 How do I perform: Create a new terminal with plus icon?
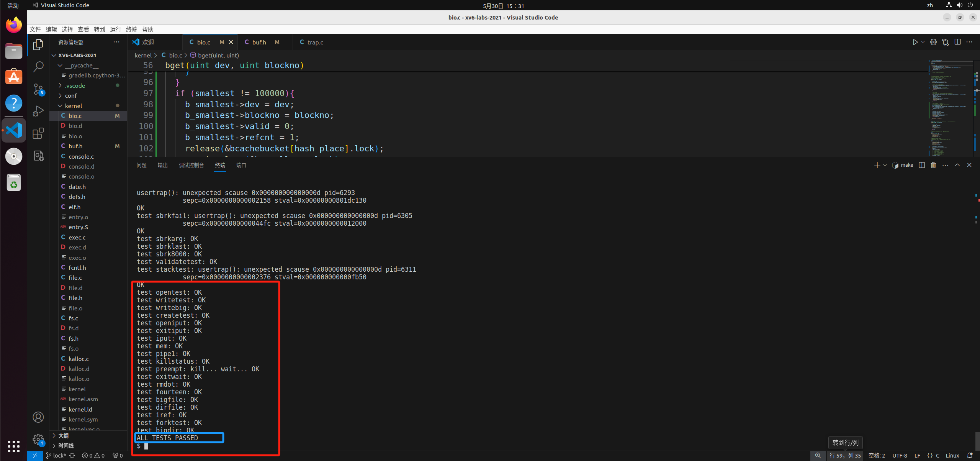[877, 165]
